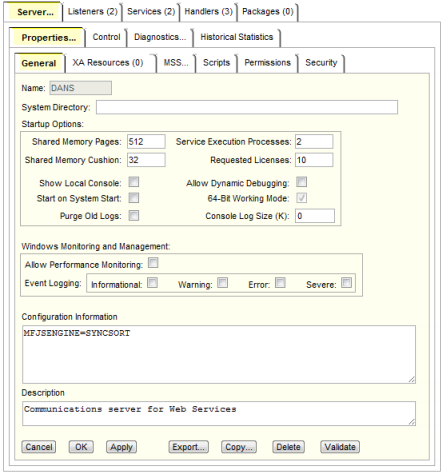Open the Handlers (3) tab
Viewport: 442px width, 473px height.
tap(208, 12)
